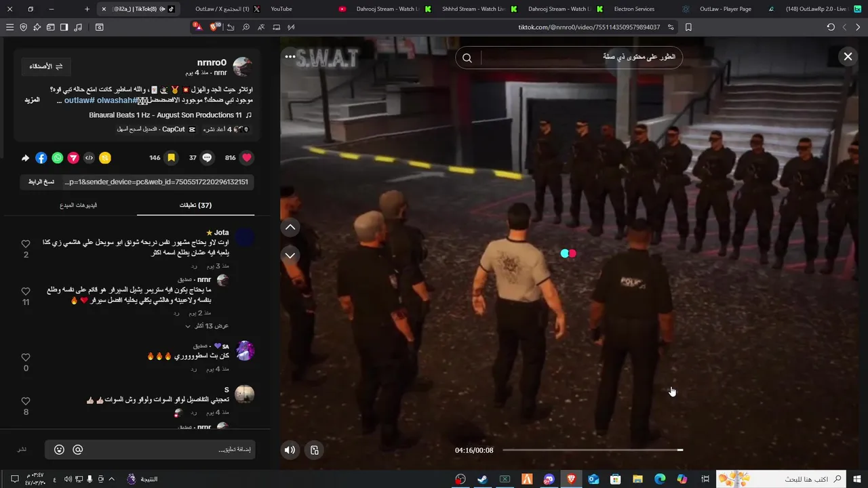The image size is (868, 488).
Task: Expand hidden system tray icons
Action: (x=112, y=479)
